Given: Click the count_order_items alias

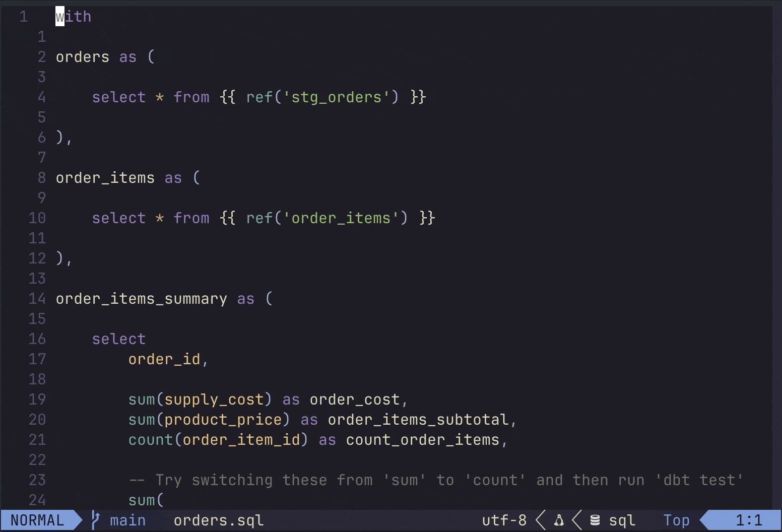Looking at the screenshot, I should click(x=422, y=440).
